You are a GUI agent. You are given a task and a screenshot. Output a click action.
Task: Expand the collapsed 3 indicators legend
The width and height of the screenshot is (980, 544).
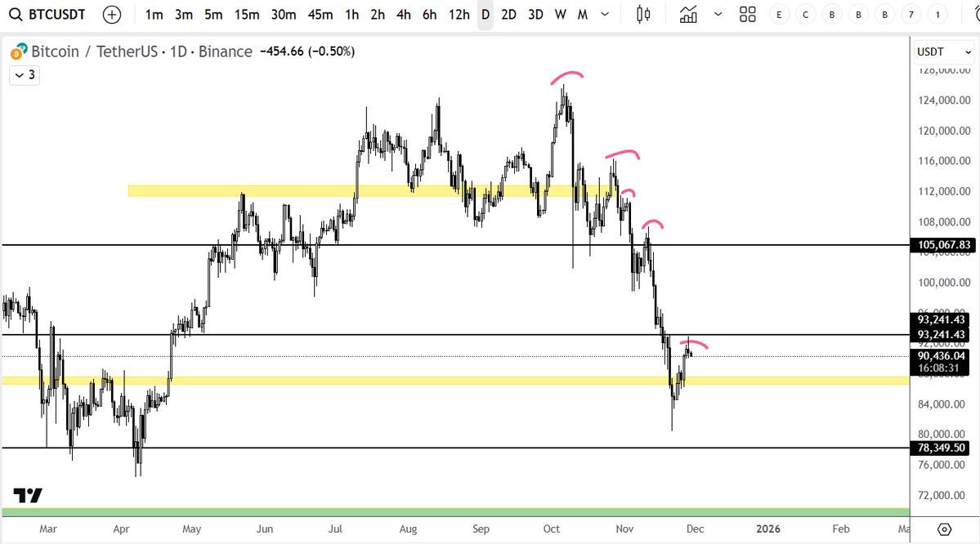[x=25, y=75]
